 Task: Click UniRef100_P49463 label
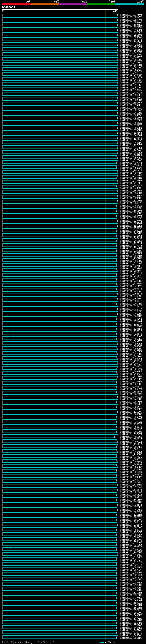[x=131, y=555]
